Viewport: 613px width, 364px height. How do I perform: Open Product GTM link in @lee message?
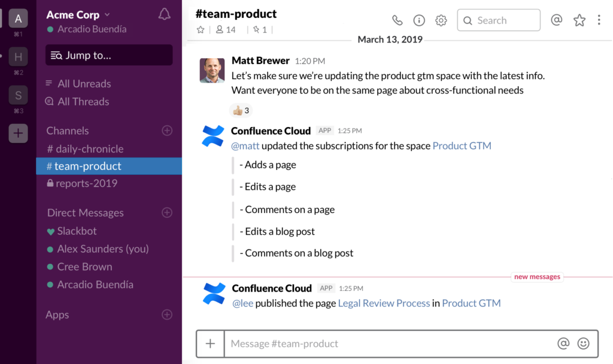pyautogui.click(x=471, y=304)
